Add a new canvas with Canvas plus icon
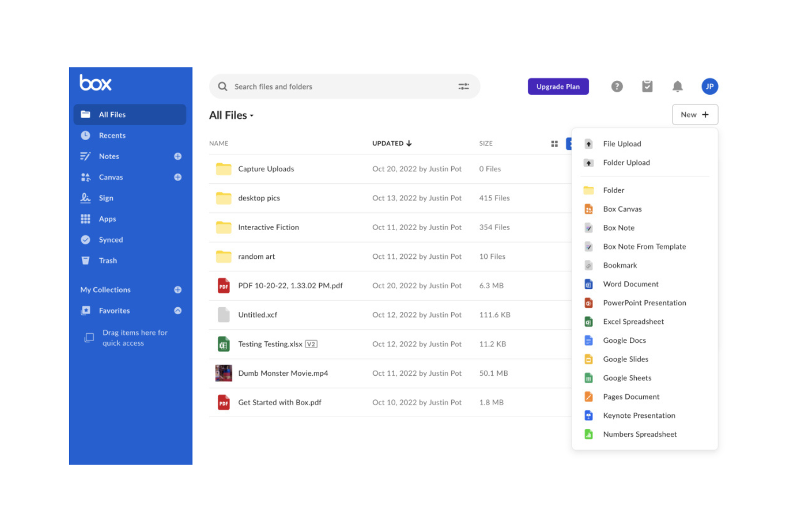 click(x=178, y=177)
